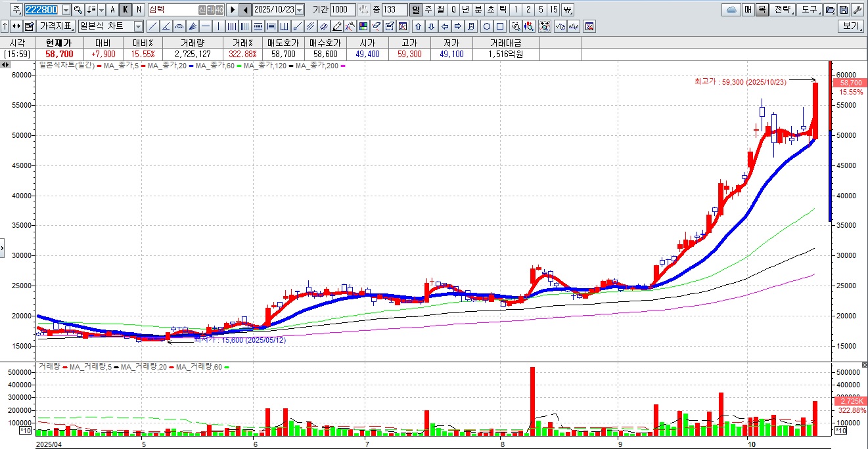Open the sort order dropdown arrow

click(102, 10)
